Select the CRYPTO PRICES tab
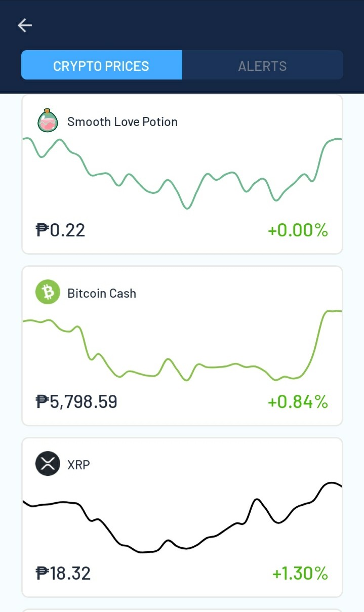This screenshot has height=612, width=364. 101,65
